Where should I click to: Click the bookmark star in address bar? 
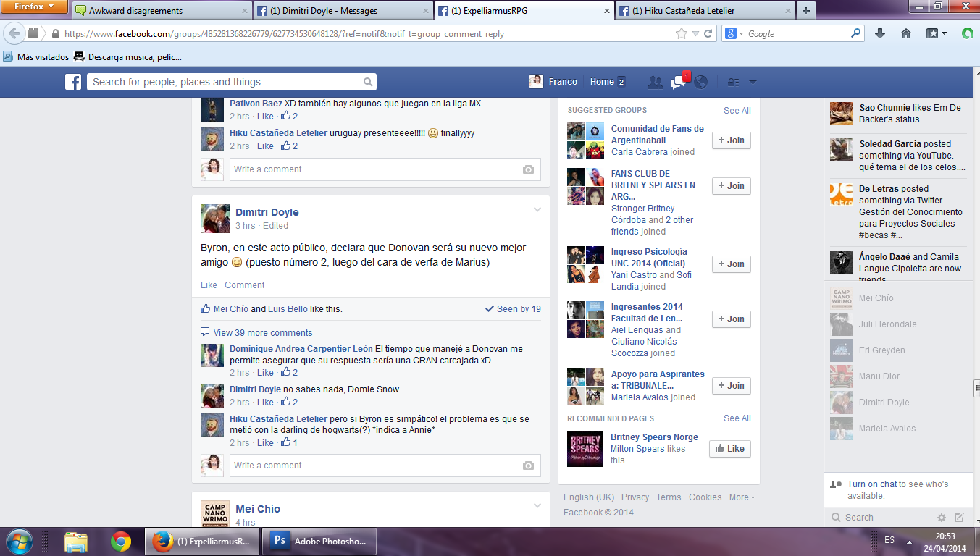[682, 33]
